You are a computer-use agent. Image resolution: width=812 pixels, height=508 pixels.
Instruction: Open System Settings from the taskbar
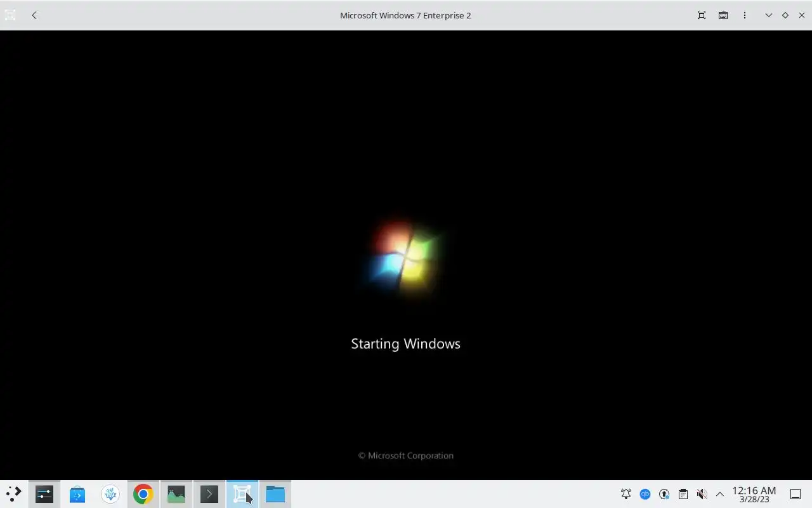click(44, 494)
